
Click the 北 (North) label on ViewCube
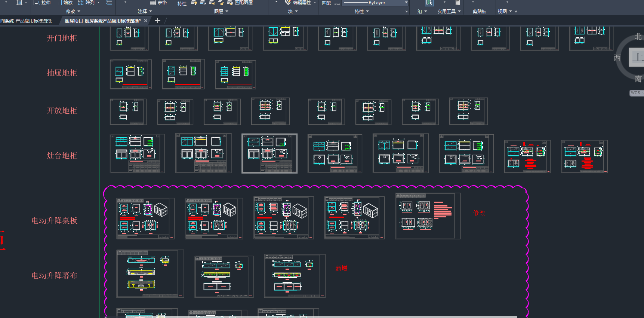pos(638,37)
